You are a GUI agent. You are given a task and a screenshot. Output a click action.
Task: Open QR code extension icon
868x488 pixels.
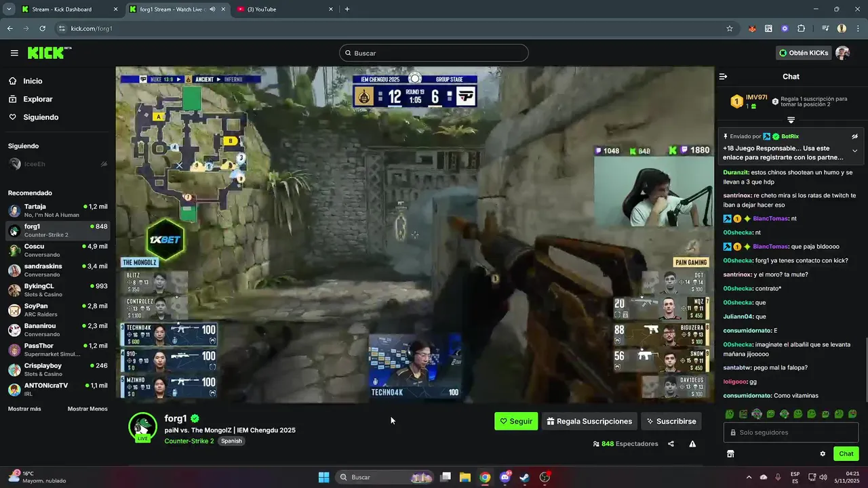pos(768,28)
